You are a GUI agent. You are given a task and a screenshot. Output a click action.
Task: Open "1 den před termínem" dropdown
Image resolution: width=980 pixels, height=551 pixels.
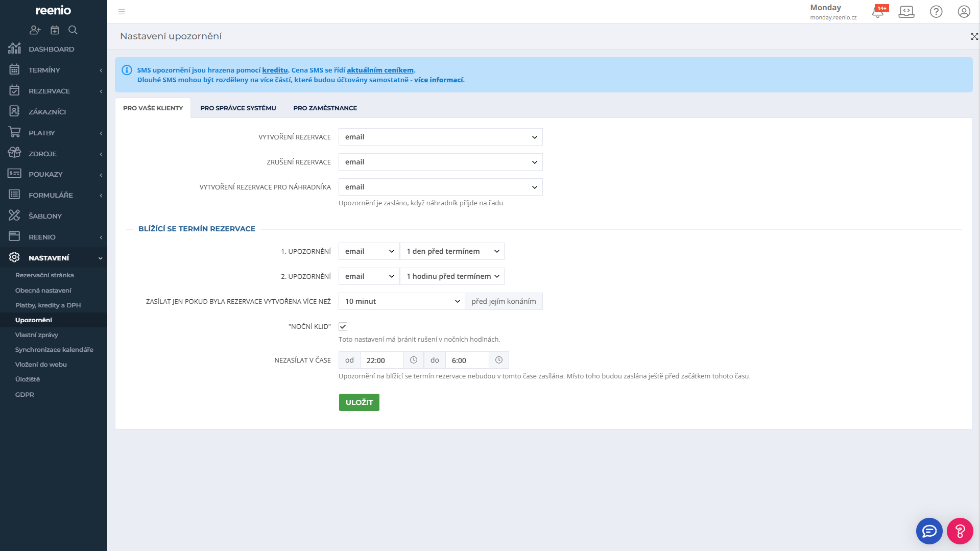point(452,251)
